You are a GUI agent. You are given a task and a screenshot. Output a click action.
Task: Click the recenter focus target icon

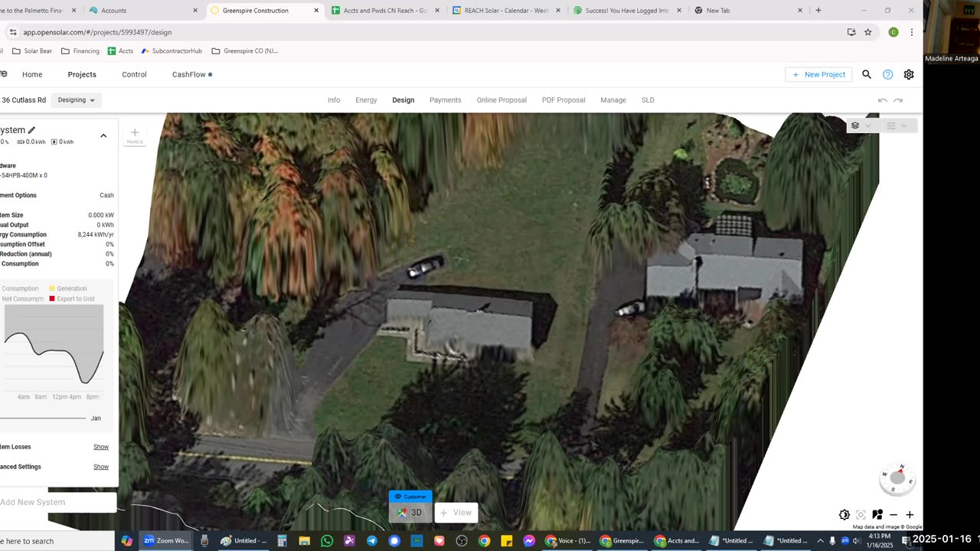(861, 515)
